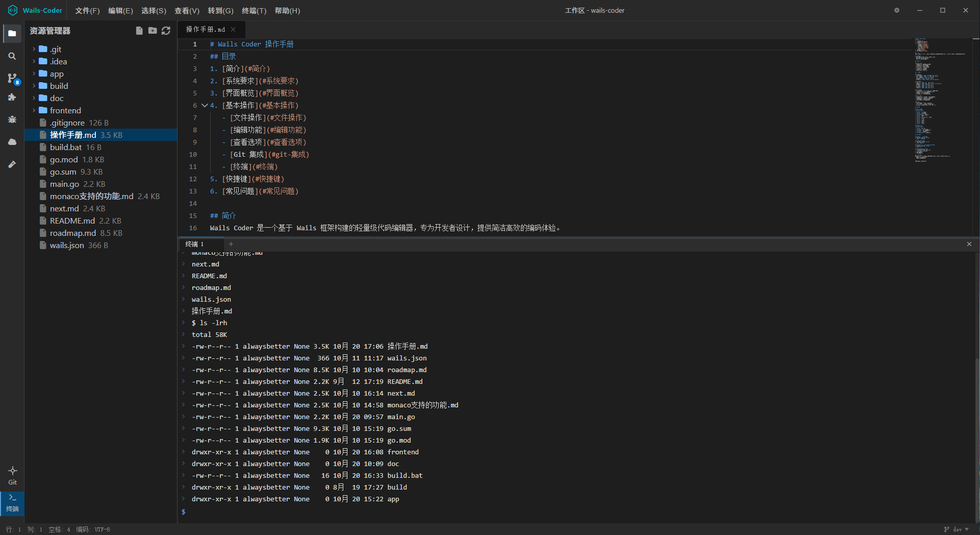The width and height of the screenshot is (980, 535).
Task: Open the Git panel at sidebar bottom
Action: pos(12,475)
